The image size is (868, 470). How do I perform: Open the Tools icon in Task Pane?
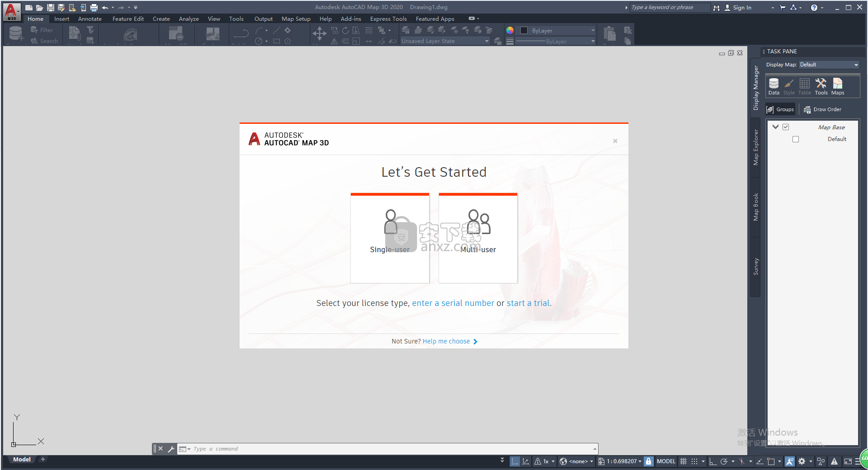[821, 86]
